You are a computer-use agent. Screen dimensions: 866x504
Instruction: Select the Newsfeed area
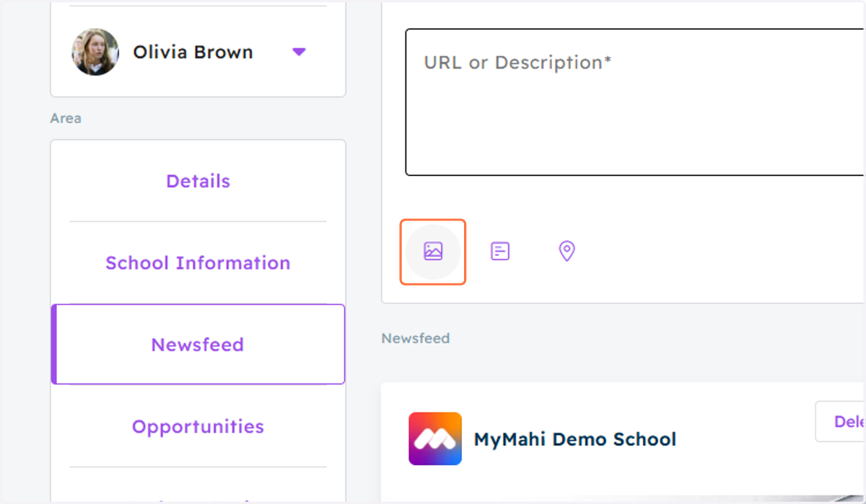pos(198,344)
